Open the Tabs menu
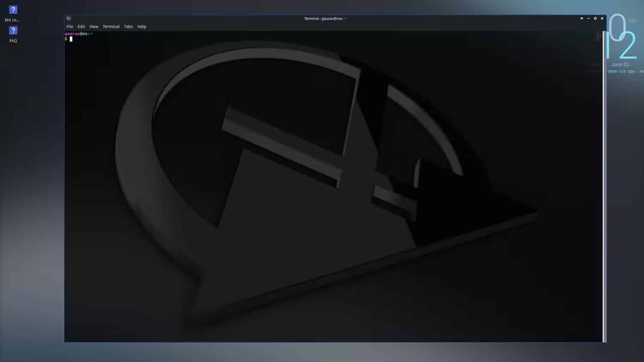This screenshot has width=644, height=362. point(128,27)
